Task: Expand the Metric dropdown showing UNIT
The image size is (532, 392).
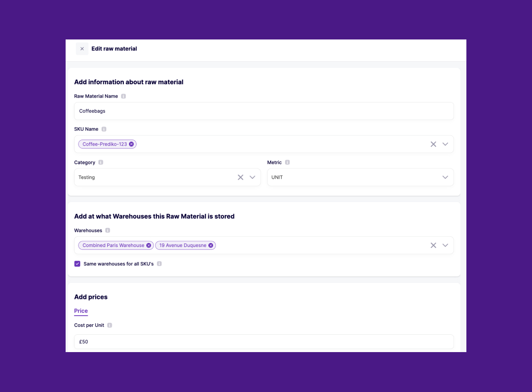Action: [446, 177]
